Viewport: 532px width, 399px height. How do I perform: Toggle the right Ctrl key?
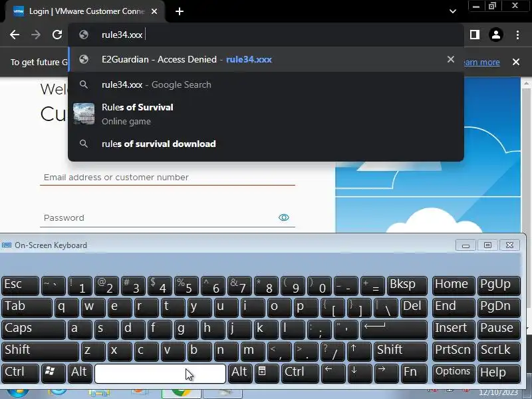300,373
